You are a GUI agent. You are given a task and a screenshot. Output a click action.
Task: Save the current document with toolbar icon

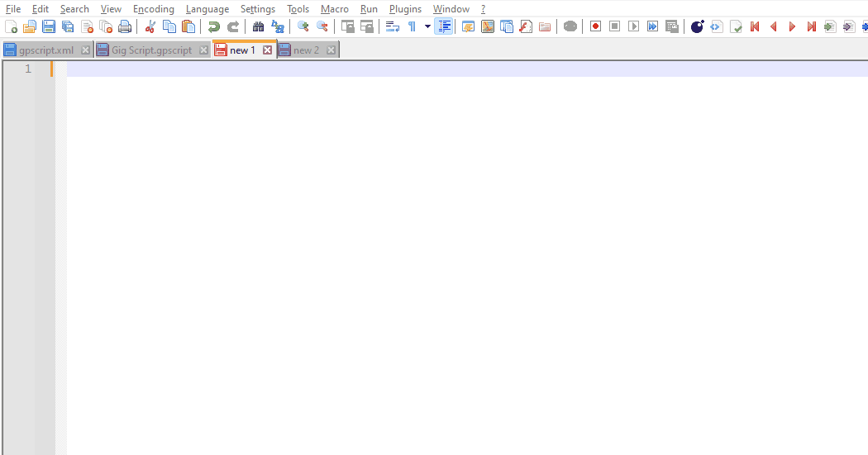coord(49,26)
